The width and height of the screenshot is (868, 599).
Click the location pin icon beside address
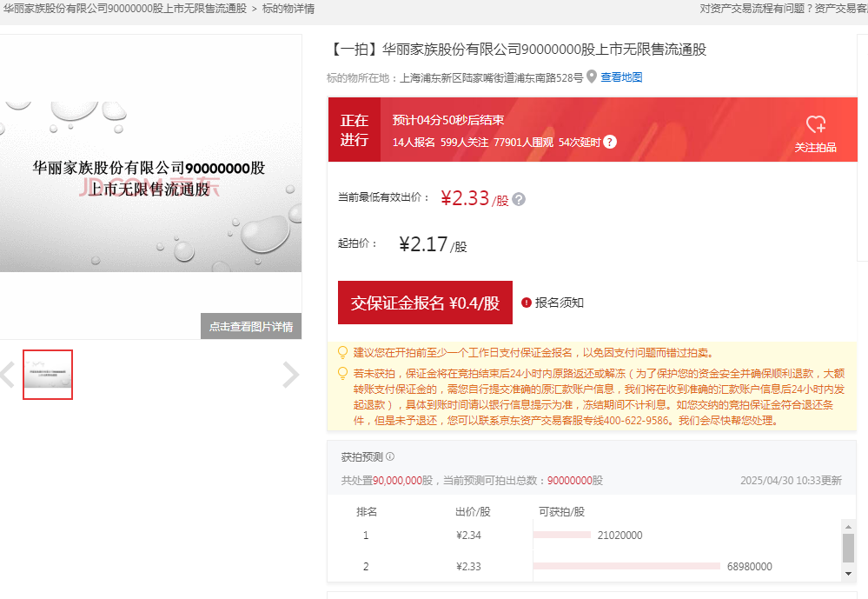[x=591, y=77]
